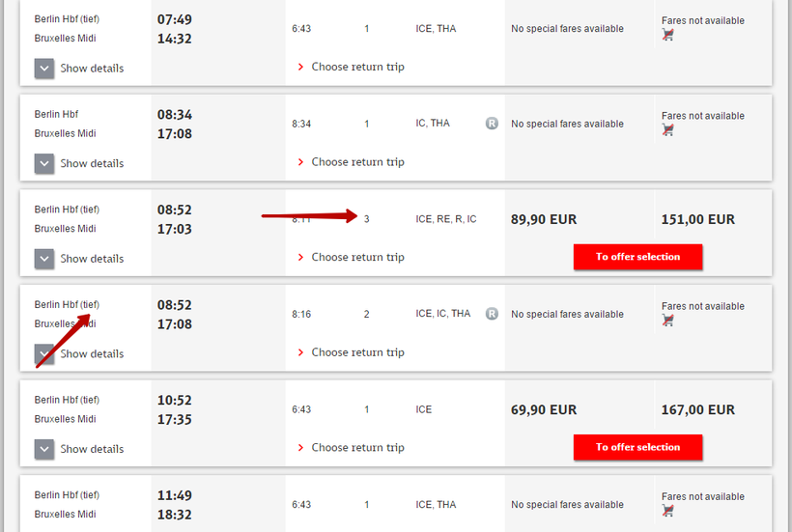Choose return trip for the 08:34 connection
Image resolution: width=792 pixels, height=532 pixels.
[x=357, y=162]
